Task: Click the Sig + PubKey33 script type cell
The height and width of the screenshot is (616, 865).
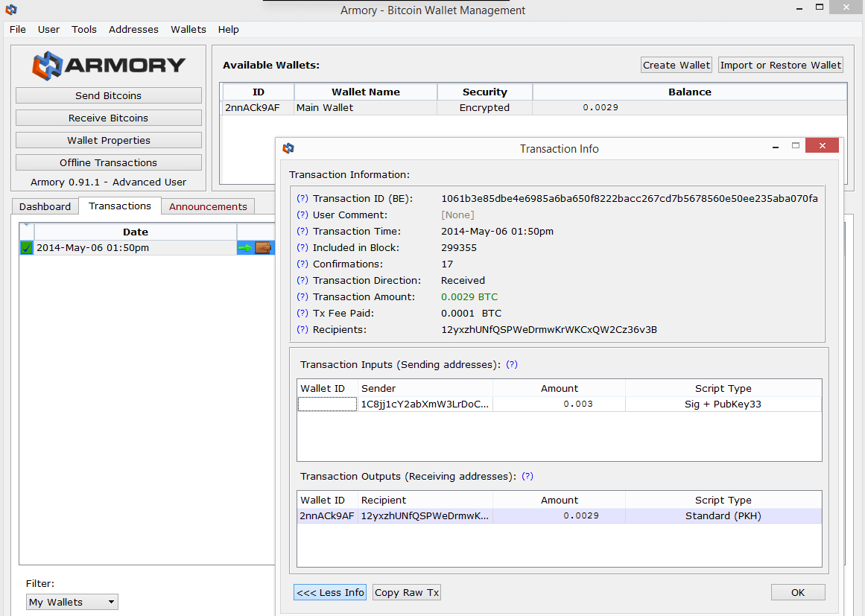Action: tap(723, 404)
